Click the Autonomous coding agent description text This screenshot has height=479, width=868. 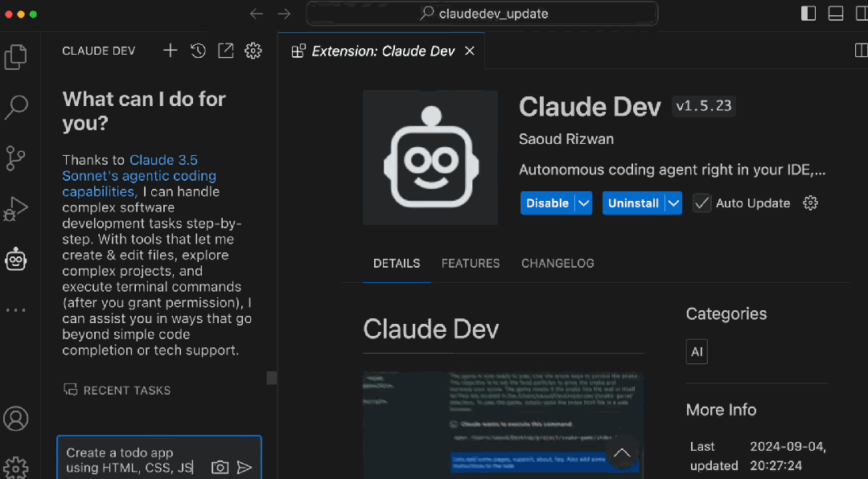click(672, 170)
